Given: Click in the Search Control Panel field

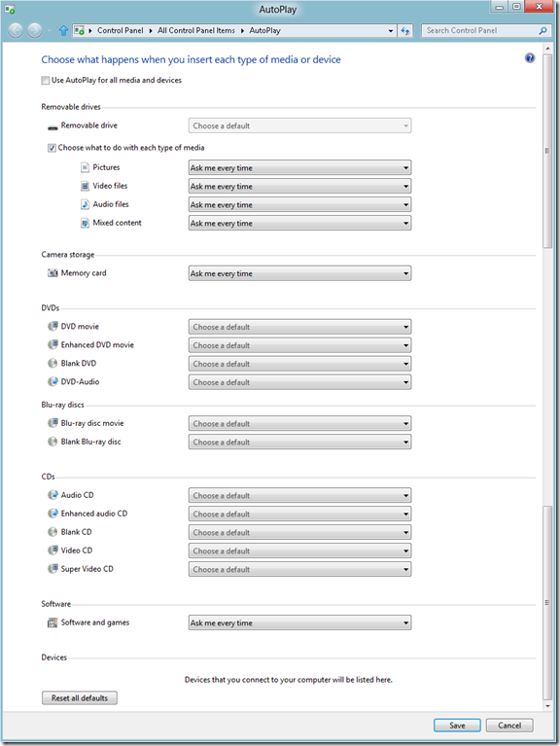Looking at the screenshot, I should coord(480,30).
